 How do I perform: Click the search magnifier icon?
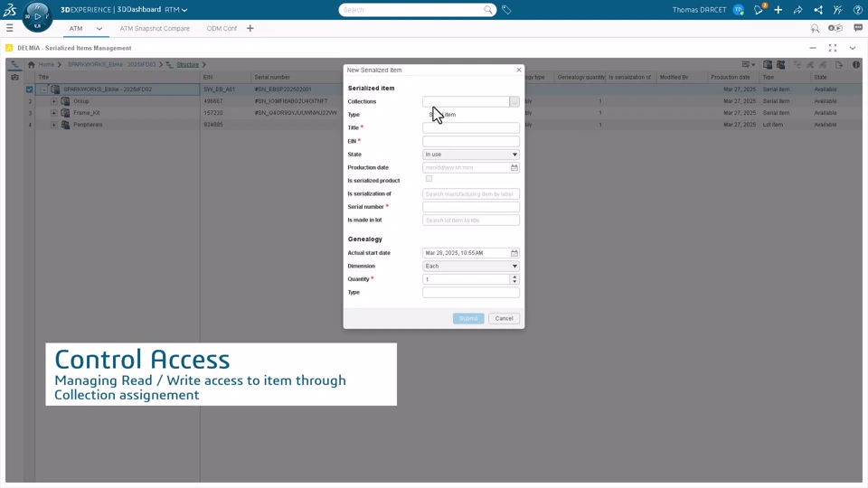click(x=487, y=9)
